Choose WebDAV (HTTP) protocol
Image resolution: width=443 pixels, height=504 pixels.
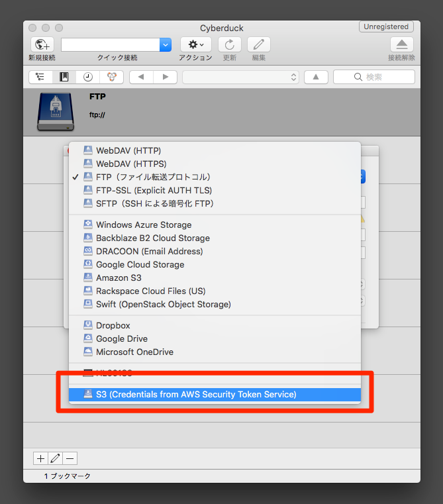(x=215, y=151)
